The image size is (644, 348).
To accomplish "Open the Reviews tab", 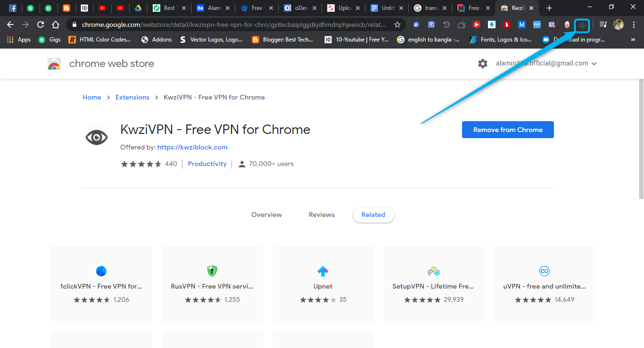I will click(322, 215).
